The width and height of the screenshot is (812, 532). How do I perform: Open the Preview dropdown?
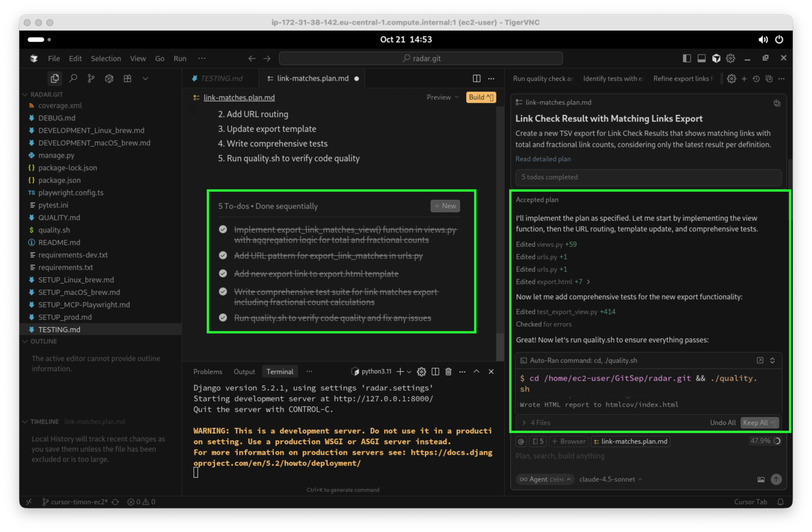click(442, 97)
